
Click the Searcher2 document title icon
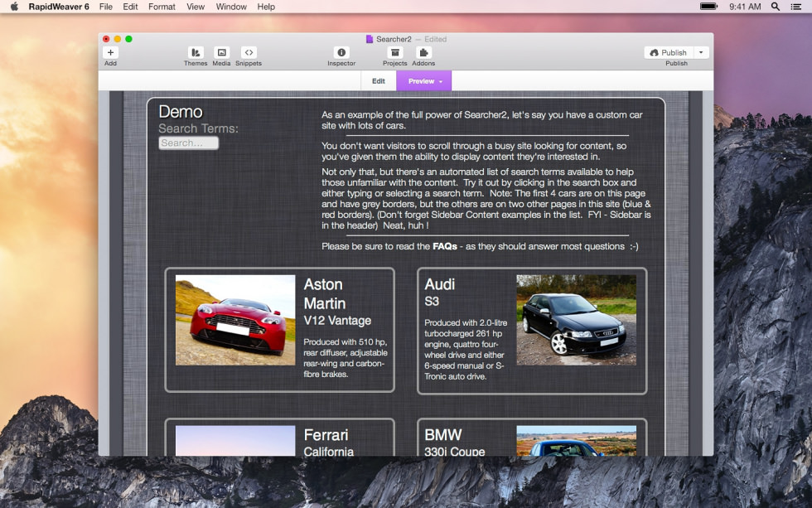coord(370,39)
